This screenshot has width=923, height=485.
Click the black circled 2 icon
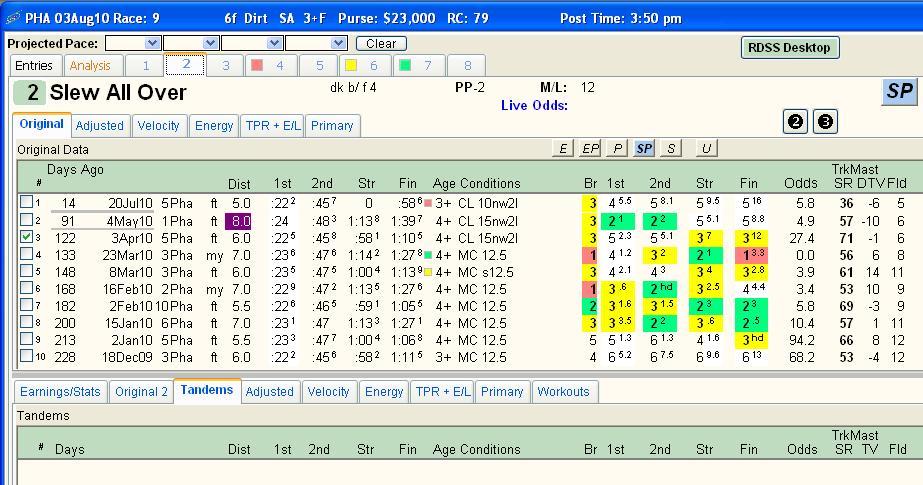point(795,122)
